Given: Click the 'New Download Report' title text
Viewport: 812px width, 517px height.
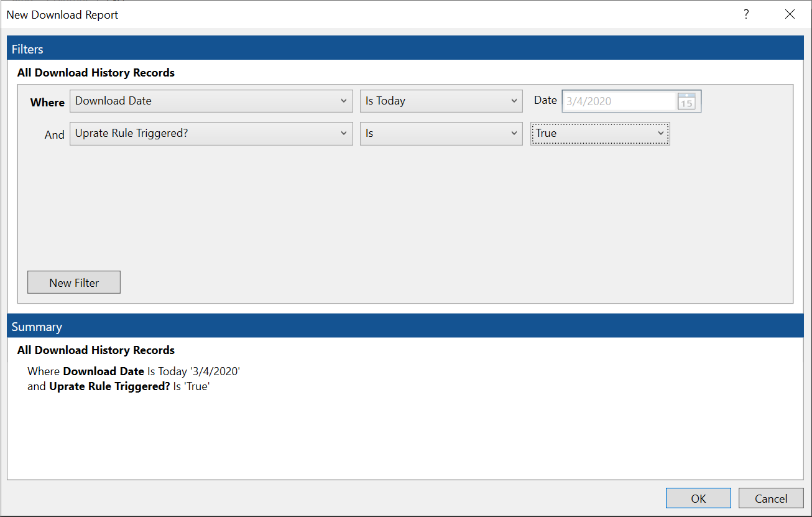Looking at the screenshot, I should point(62,14).
